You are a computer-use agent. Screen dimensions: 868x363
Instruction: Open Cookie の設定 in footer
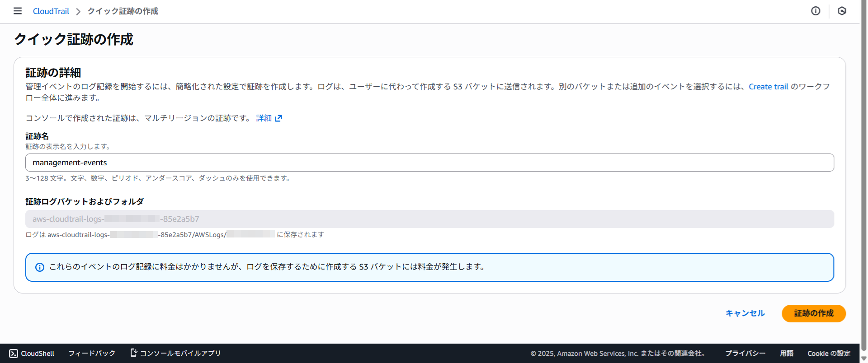829,353
